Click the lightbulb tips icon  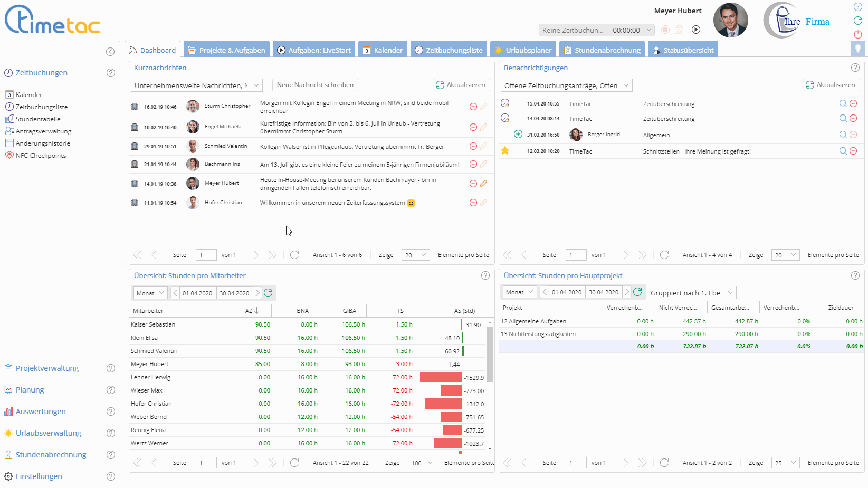click(858, 49)
